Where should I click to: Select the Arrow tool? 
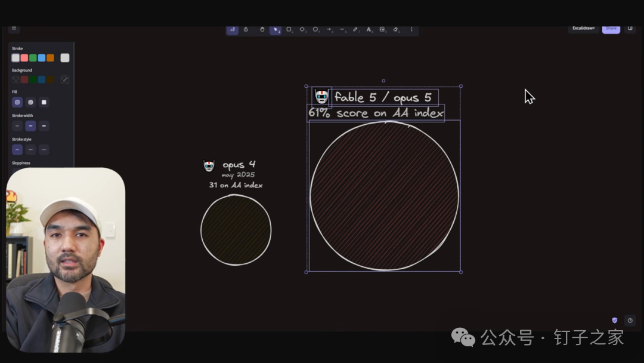329,30
